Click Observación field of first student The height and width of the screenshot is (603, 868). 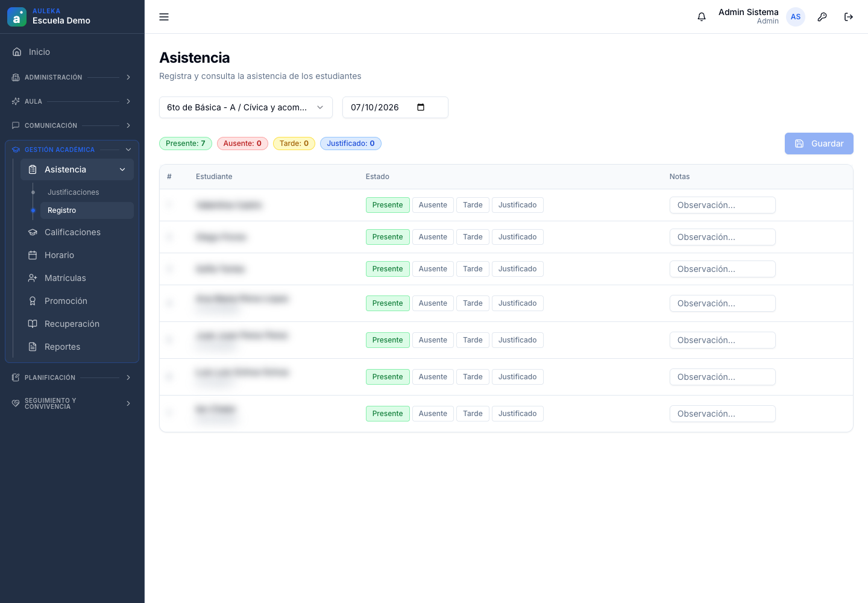722,205
